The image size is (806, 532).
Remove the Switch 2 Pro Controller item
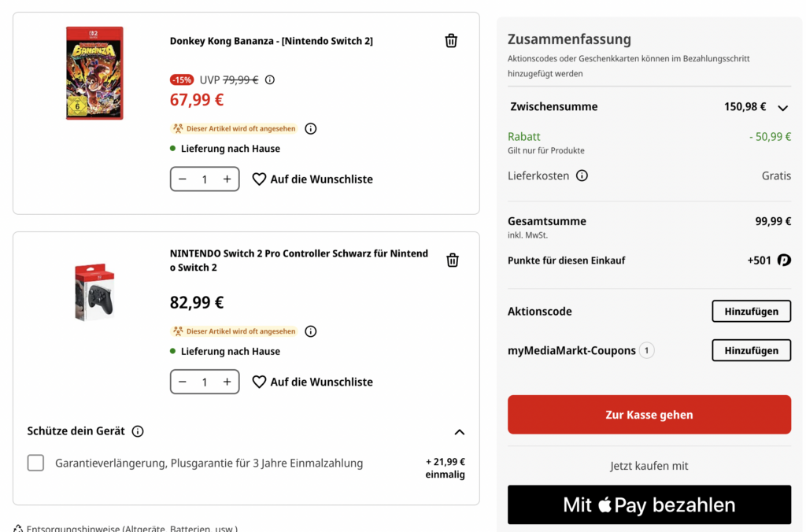453,260
